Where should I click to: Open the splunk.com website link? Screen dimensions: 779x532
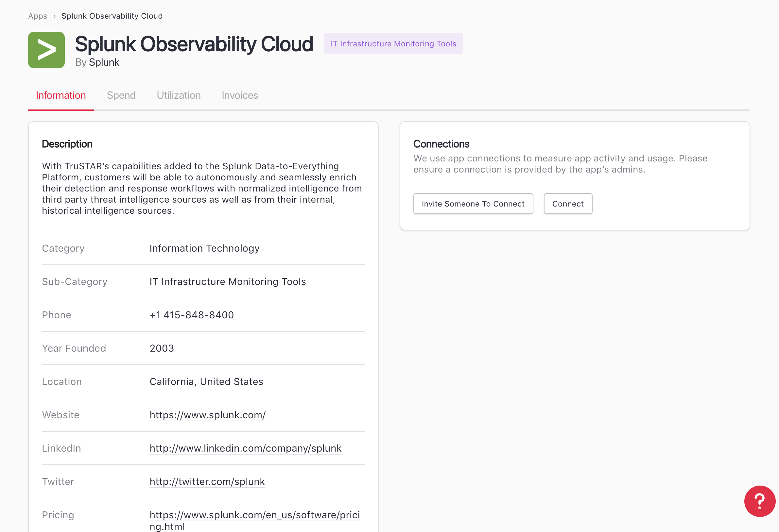[x=207, y=415]
